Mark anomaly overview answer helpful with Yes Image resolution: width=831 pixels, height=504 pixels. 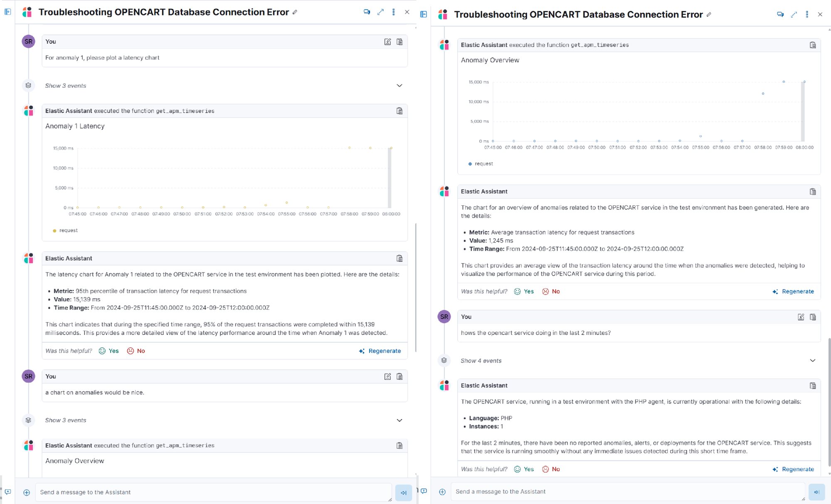(524, 292)
